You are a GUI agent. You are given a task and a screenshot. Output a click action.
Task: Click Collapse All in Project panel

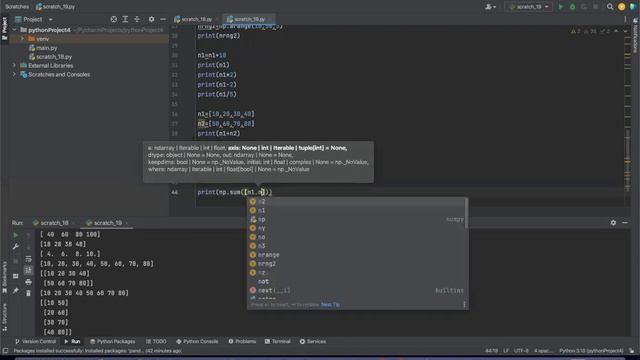pos(137,19)
